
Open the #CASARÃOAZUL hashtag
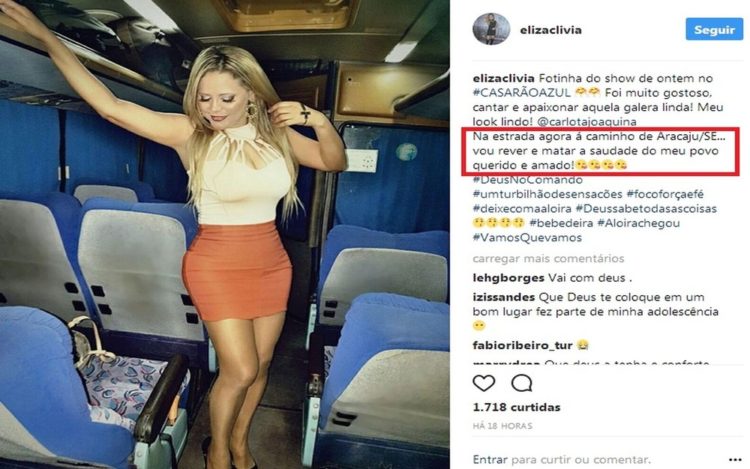pyautogui.click(x=521, y=93)
